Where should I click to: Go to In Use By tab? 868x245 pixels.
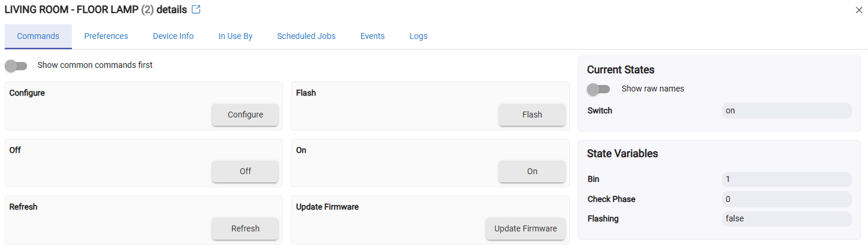pos(235,36)
